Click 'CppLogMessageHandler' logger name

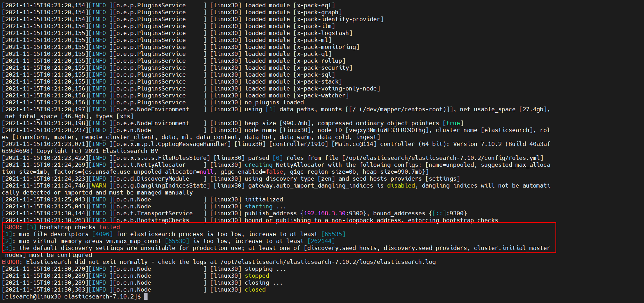[x=193, y=144]
